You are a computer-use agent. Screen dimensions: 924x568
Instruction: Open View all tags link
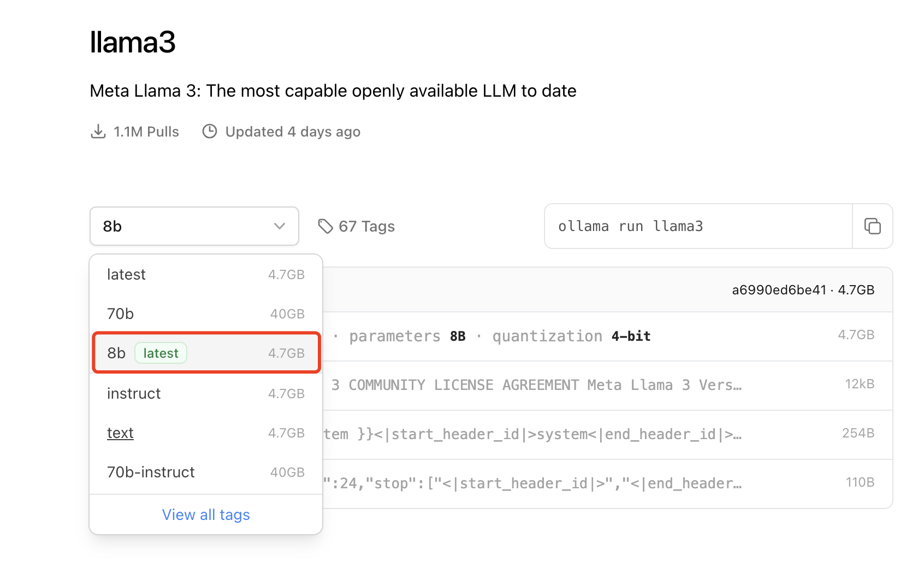click(x=206, y=514)
